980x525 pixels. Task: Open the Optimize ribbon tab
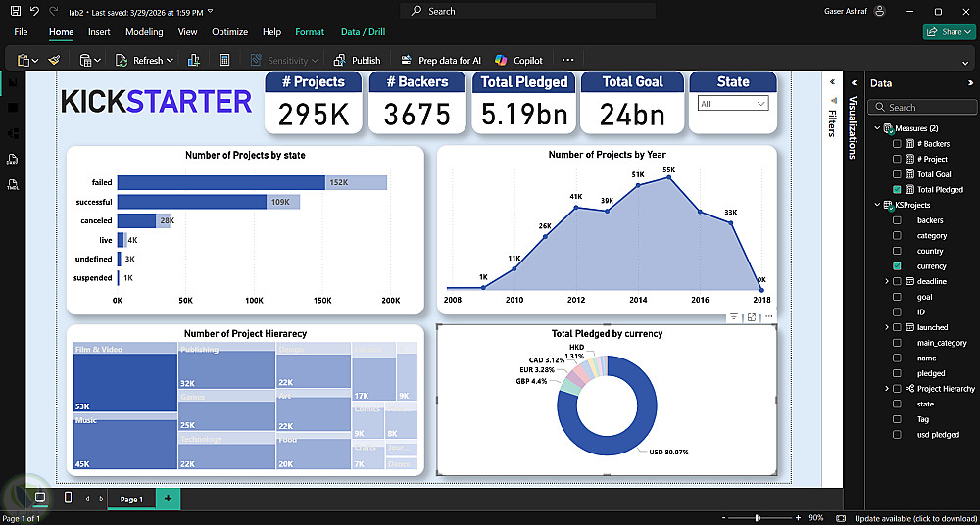point(230,32)
